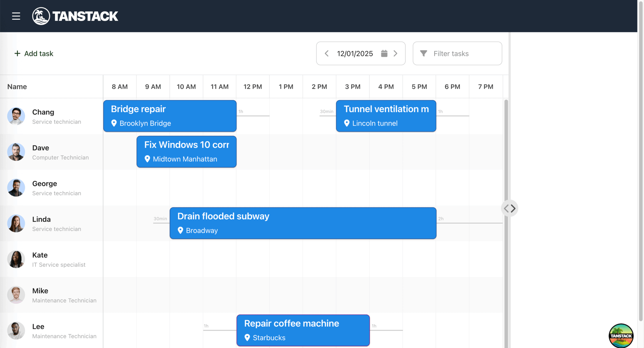Open the Repair coffee machine task
644x348 pixels.
(303, 330)
